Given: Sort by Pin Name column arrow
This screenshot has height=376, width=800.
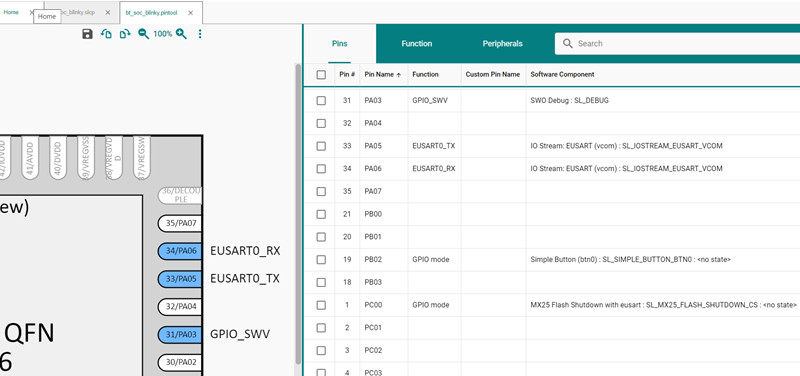Looking at the screenshot, I should 398,74.
